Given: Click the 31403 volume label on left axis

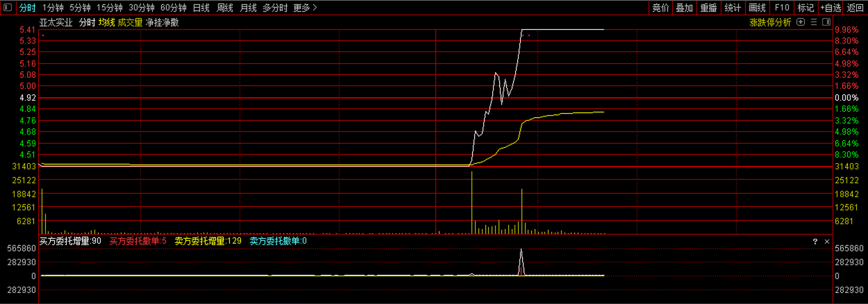Looking at the screenshot, I should pos(24,166).
